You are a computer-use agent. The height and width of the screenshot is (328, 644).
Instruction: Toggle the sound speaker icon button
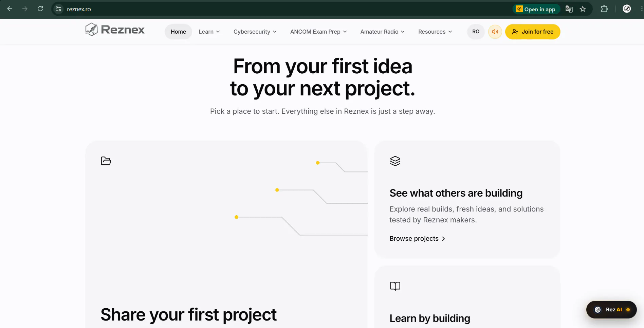495,32
